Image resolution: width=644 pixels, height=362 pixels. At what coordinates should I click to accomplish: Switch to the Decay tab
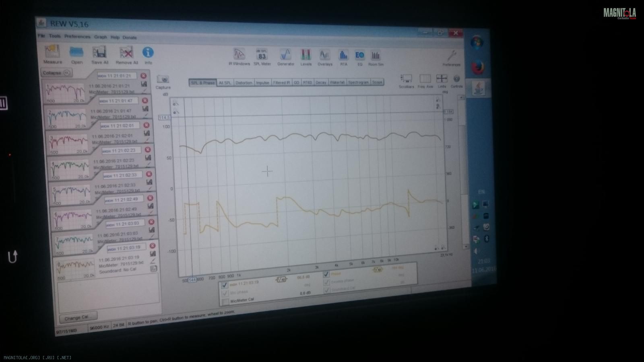pyautogui.click(x=321, y=82)
